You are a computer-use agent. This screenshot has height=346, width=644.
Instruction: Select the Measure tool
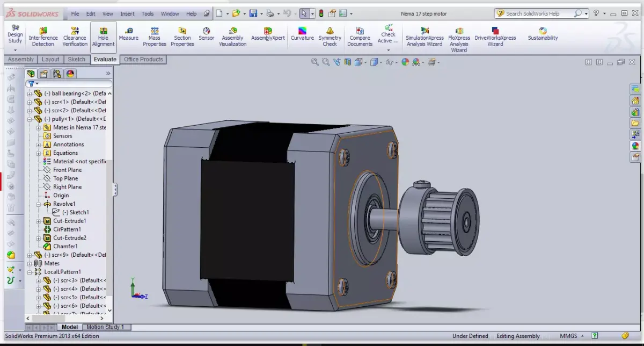click(128, 33)
